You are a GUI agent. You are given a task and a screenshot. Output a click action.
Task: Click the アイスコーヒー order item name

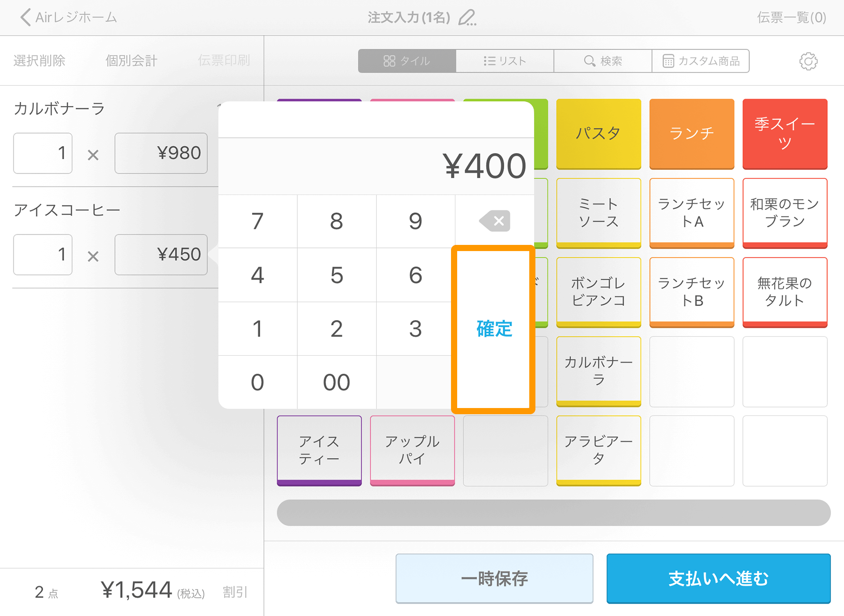pos(67,210)
